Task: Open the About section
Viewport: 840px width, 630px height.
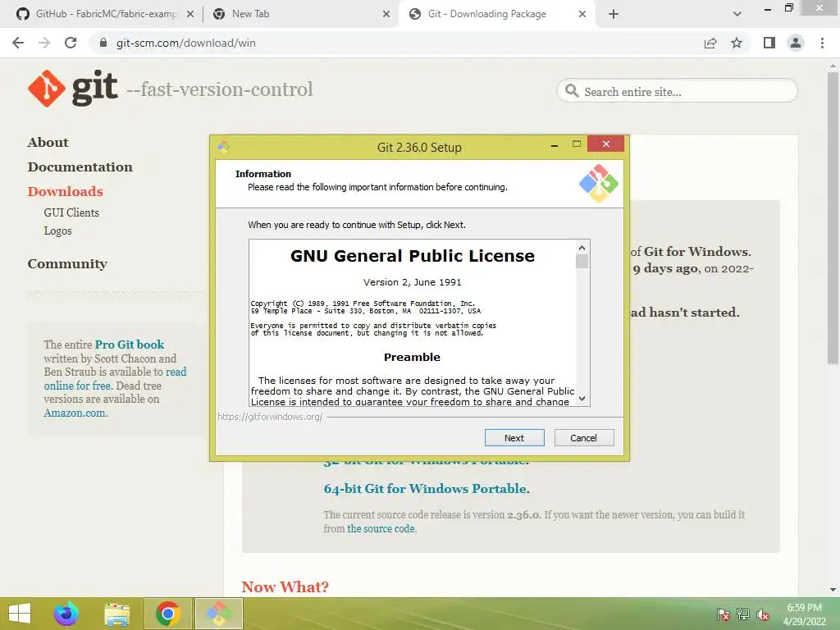Action: [48, 143]
